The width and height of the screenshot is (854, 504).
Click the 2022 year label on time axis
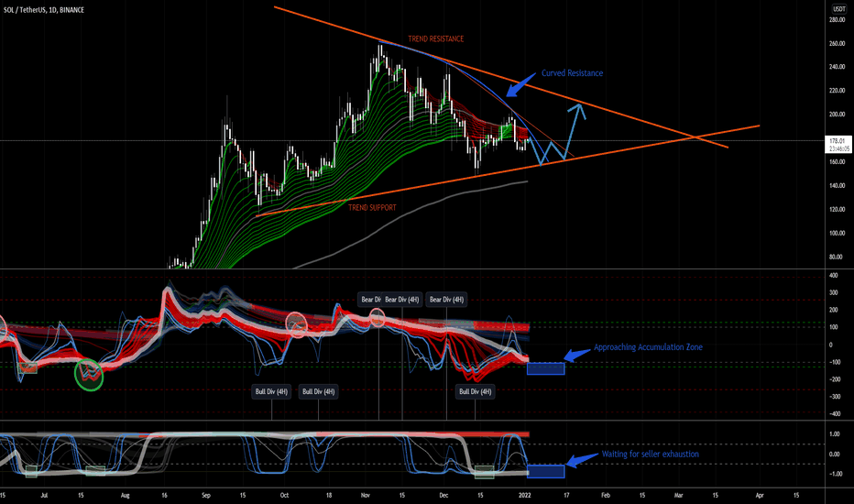pyautogui.click(x=524, y=495)
